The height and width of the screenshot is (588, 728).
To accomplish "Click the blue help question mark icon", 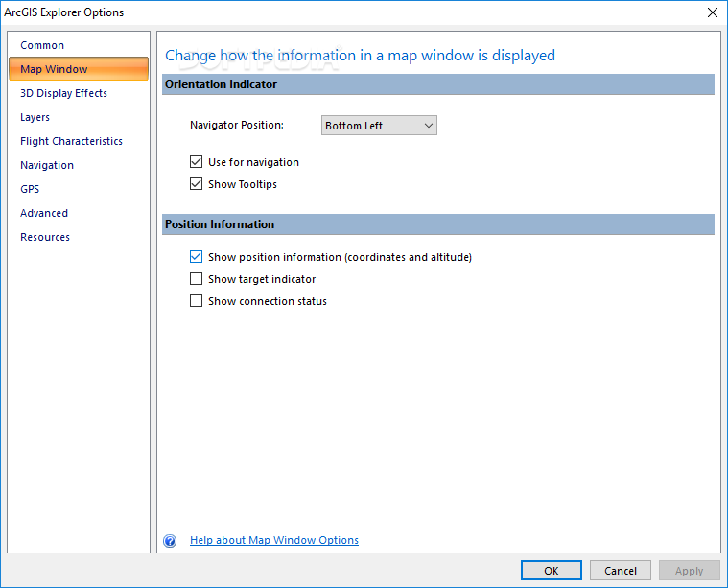I will tap(170, 541).
